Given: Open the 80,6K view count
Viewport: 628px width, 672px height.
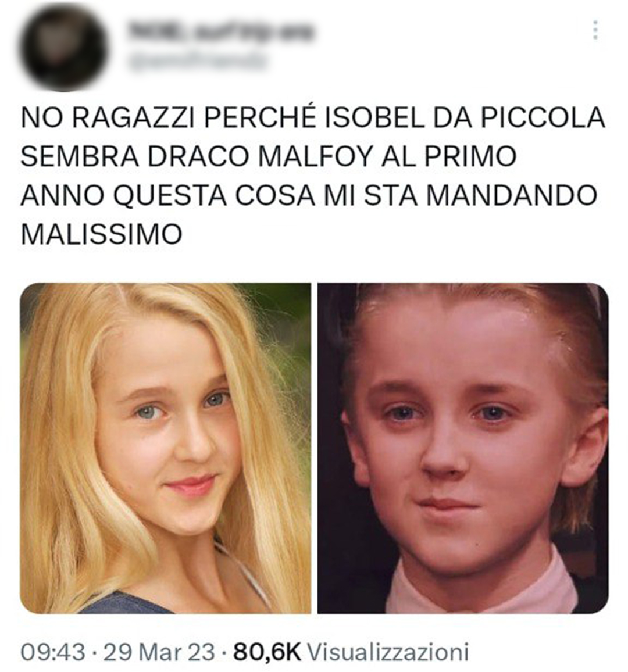Looking at the screenshot, I should click(x=267, y=652).
